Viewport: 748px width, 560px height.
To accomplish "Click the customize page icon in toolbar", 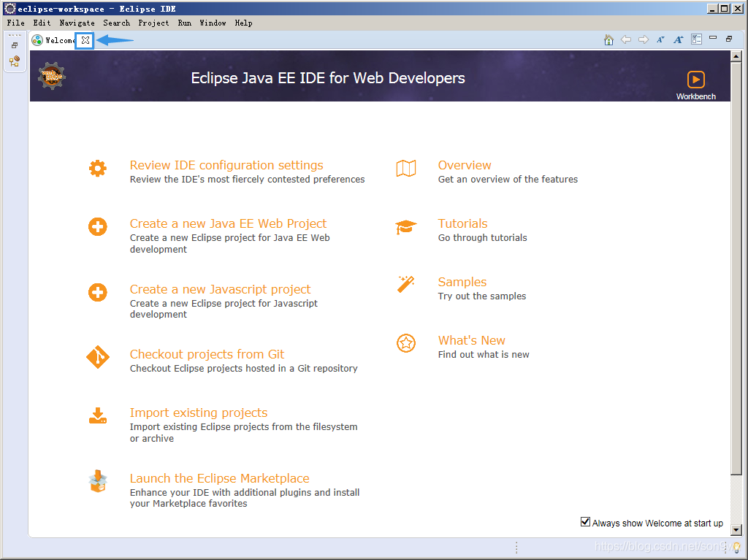I will [x=696, y=39].
